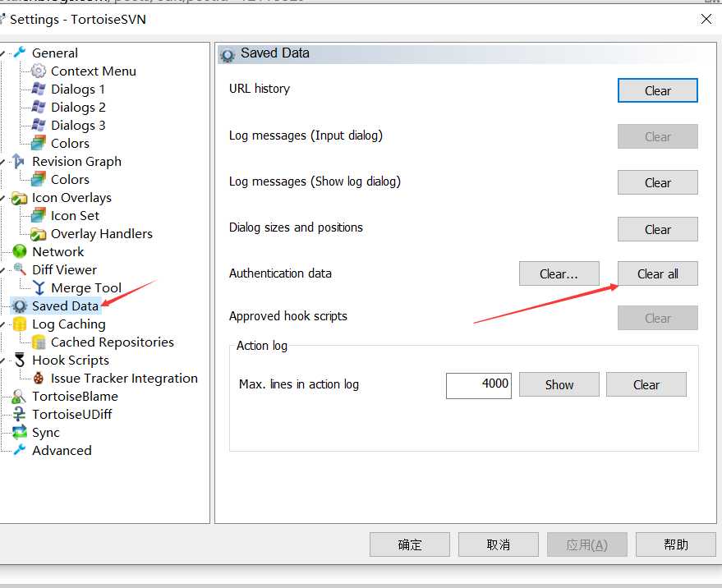The width and height of the screenshot is (722, 588).
Task: Open TortoiseBlame settings
Action: pos(75,396)
